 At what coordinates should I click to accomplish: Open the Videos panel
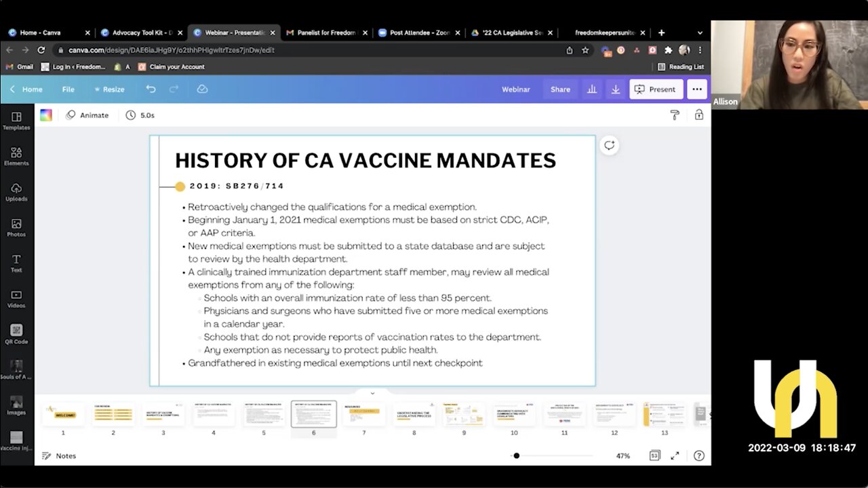[x=16, y=299]
